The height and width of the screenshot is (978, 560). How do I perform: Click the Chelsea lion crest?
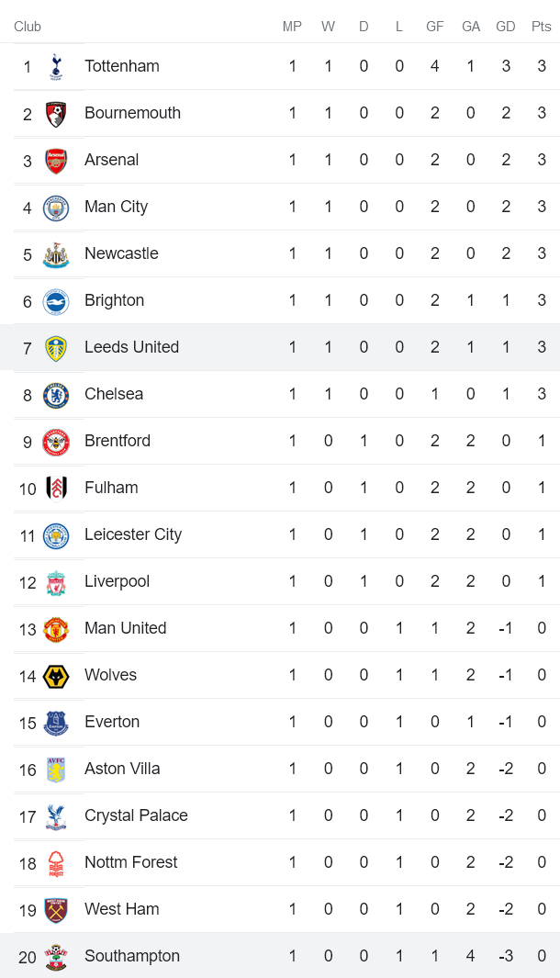click(x=56, y=395)
